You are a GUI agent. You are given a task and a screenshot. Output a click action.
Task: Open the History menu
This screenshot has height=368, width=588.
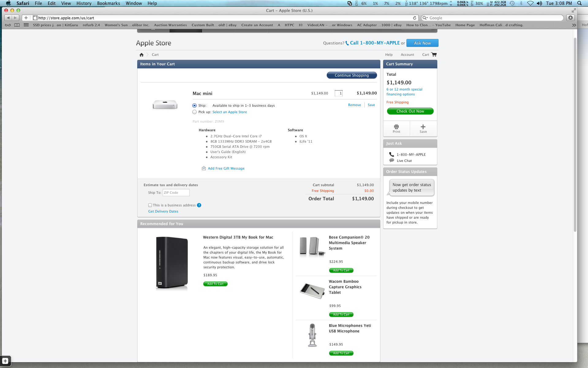pyautogui.click(x=84, y=3)
